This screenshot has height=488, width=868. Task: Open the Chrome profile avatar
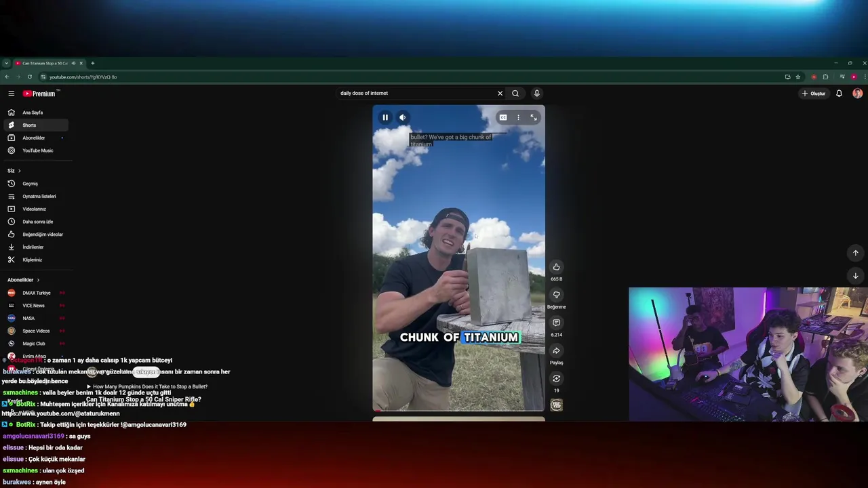click(854, 77)
